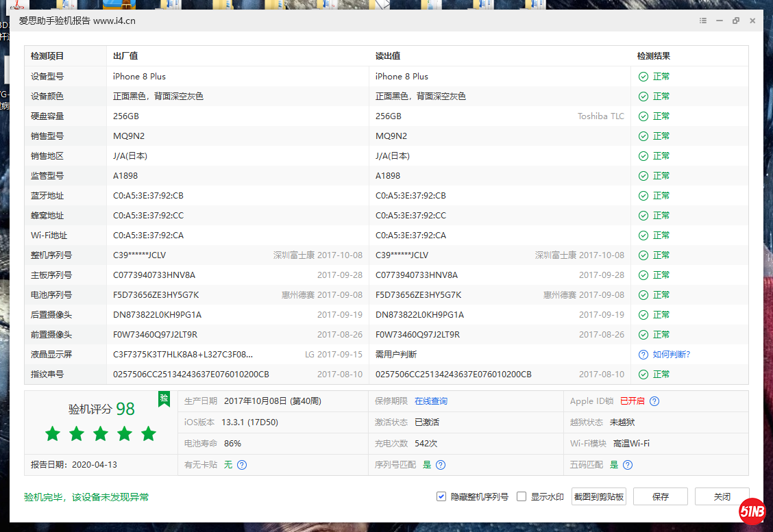Click the five-star rating under 验机评分
This screenshot has width=773, height=532.
pyautogui.click(x=101, y=433)
